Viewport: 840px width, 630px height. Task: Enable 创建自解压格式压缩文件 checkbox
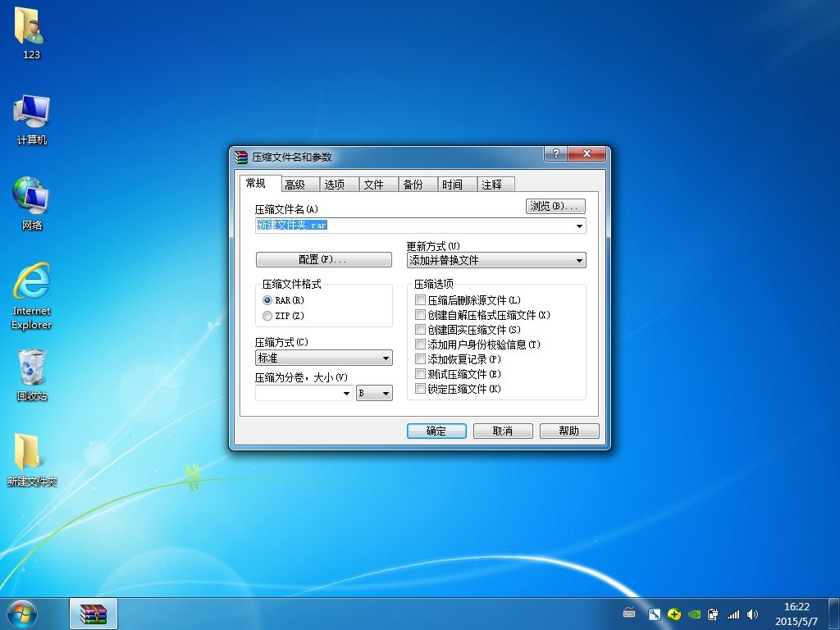[421, 315]
